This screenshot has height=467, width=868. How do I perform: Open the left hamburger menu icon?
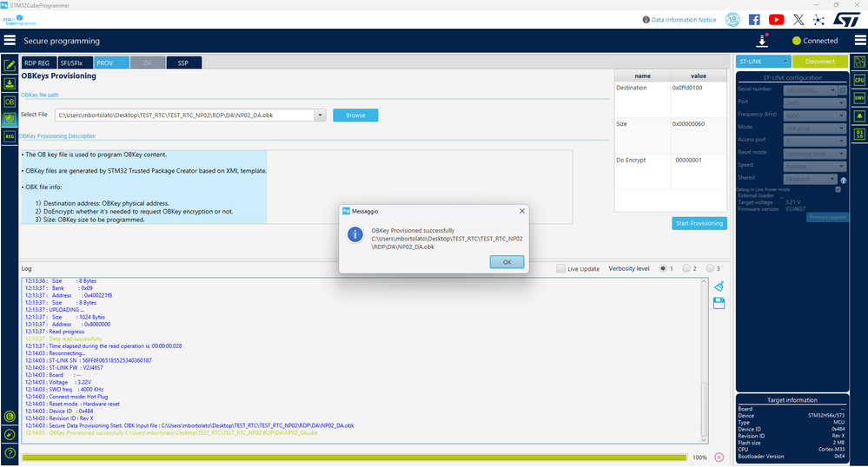[x=10, y=41]
